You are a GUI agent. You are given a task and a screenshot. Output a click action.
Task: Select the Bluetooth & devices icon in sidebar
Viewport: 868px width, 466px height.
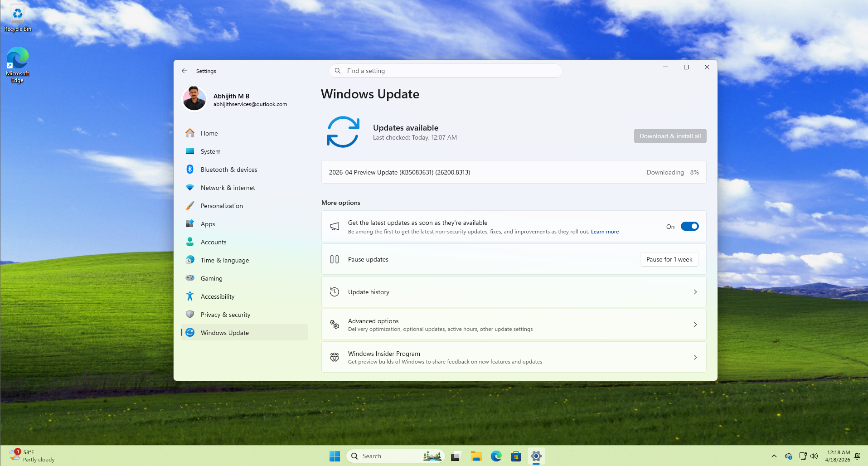click(190, 169)
